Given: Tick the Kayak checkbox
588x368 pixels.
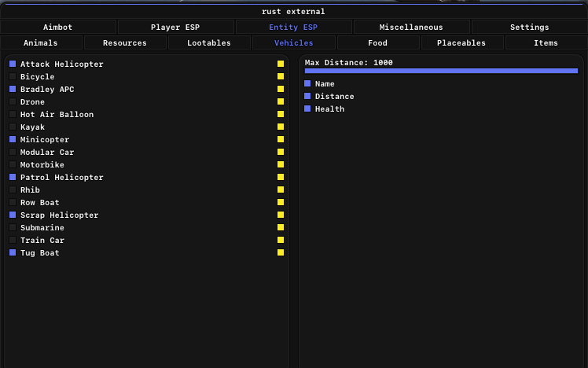Looking at the screenshot, I should click(x=13, y=127).
